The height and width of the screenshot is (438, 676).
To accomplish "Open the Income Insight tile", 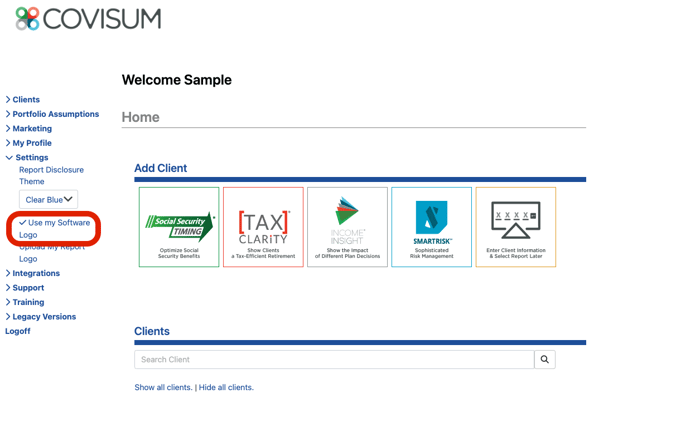I will pyautogui.click(x=347, y=227).
